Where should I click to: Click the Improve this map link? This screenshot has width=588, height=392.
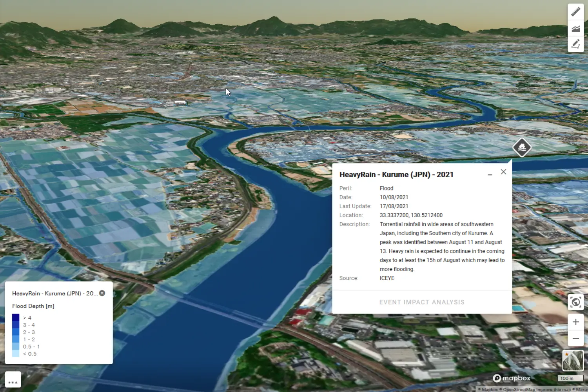553,389
